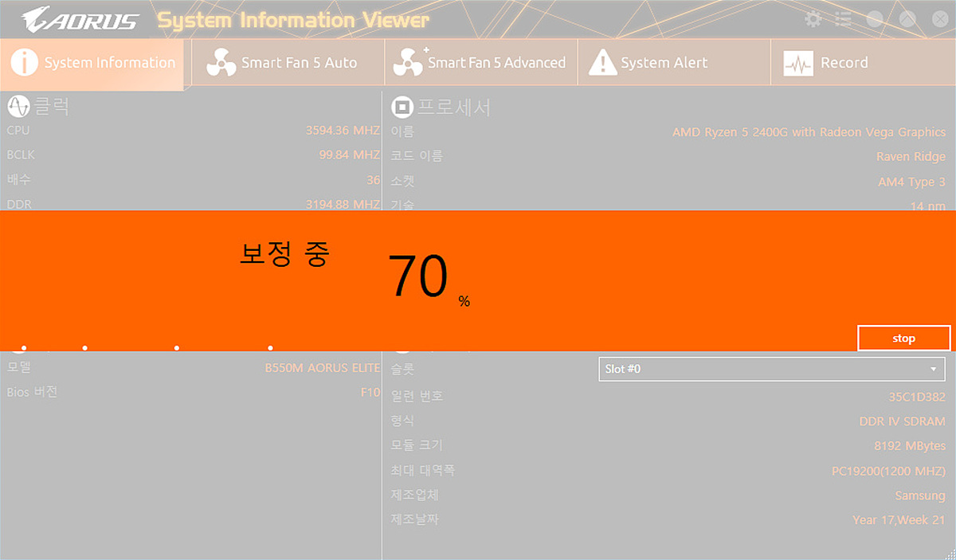The image size is (956, 560).
Task: Click module size 8192 MBytes
Action: 910,445
